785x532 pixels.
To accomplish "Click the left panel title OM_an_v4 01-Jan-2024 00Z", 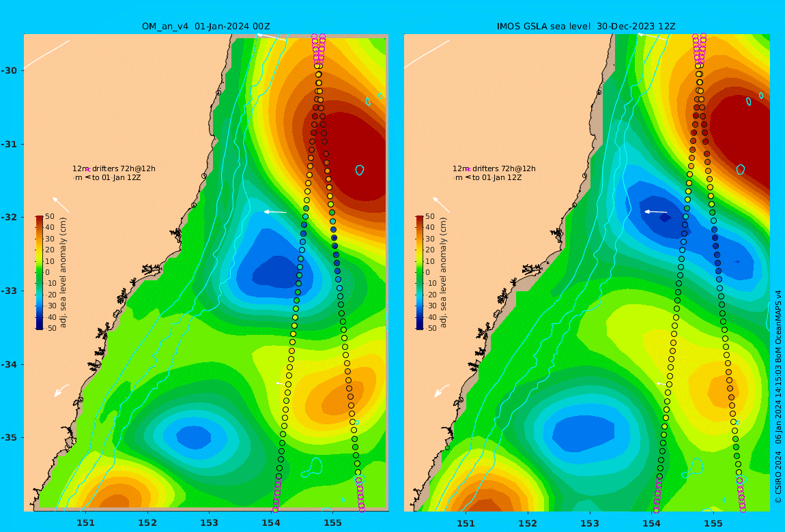I will (205, 27).
